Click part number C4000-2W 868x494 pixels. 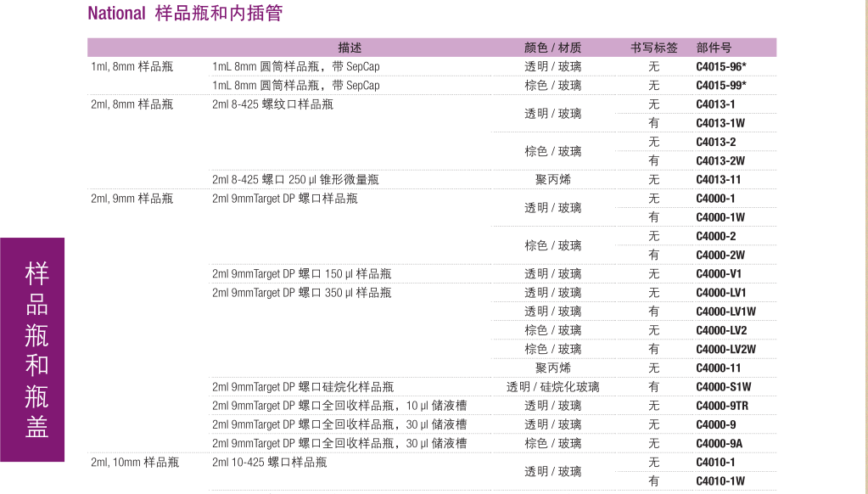[720, 255]
